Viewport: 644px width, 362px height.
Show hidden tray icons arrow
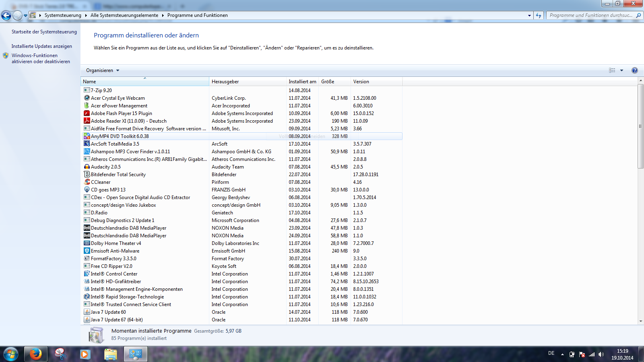coord(562,354)
